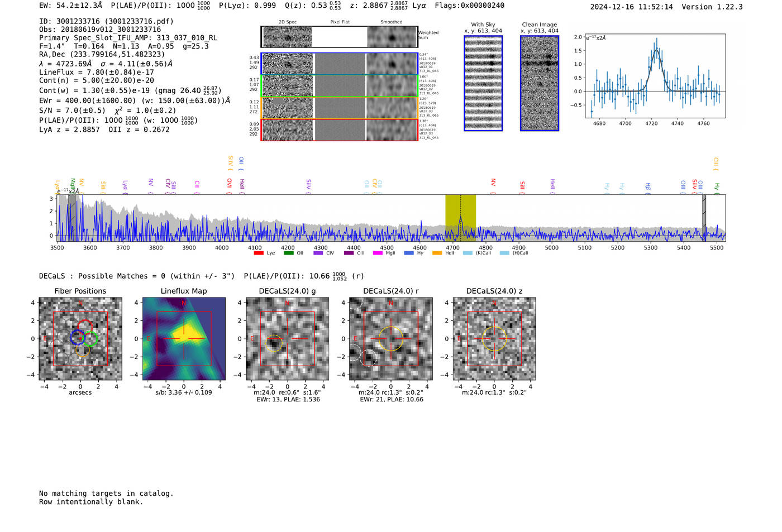Select the blue-outlined fiber spectrum row
The width and height of the screenshot is (782, 532).
point(339,64)
